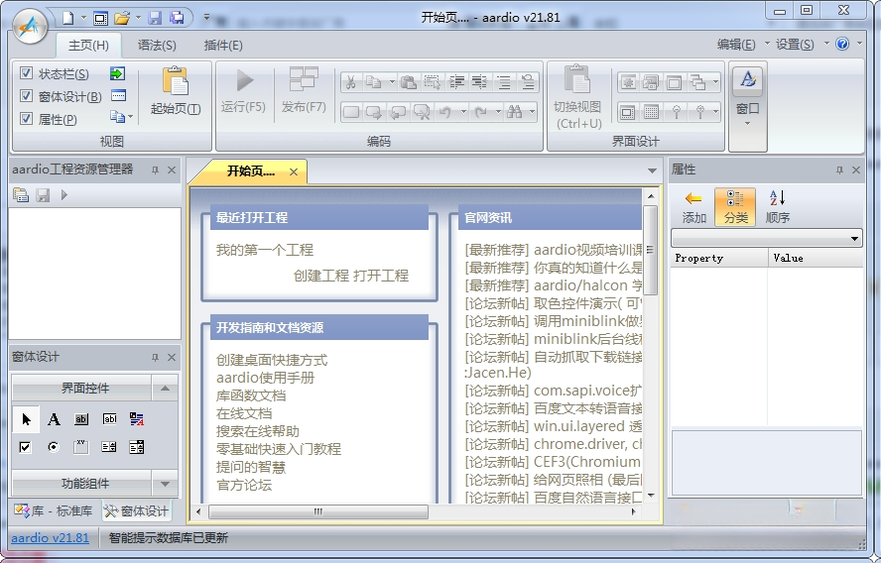The height and width of the screenshot is (563, 881).
Task: Click the 打开工程 link
Action: [x=380, y=276]
